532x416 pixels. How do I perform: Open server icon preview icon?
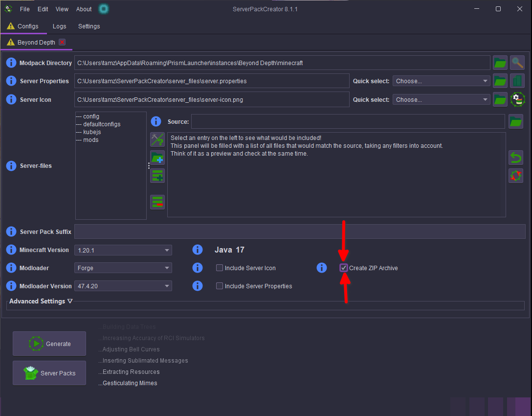click(517, 99)
